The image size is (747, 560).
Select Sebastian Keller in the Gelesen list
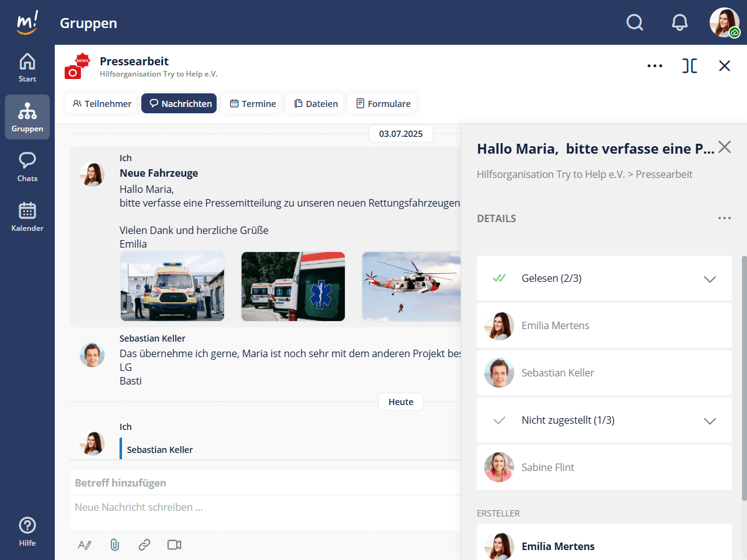point(604,373)
